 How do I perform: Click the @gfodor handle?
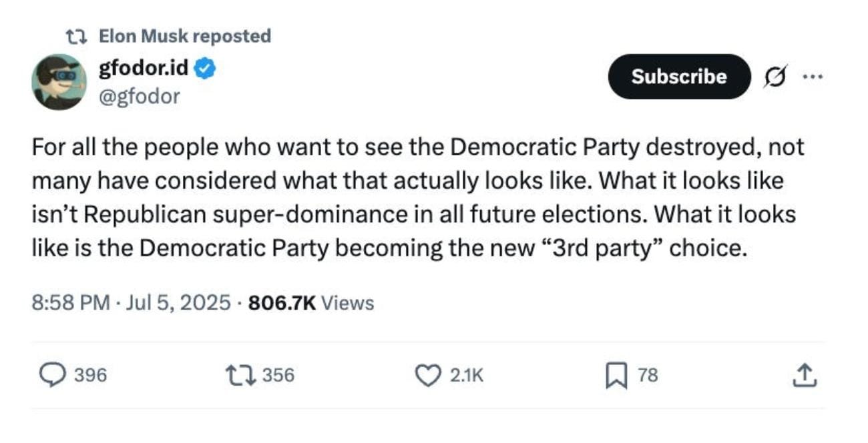tap(139, 97)
